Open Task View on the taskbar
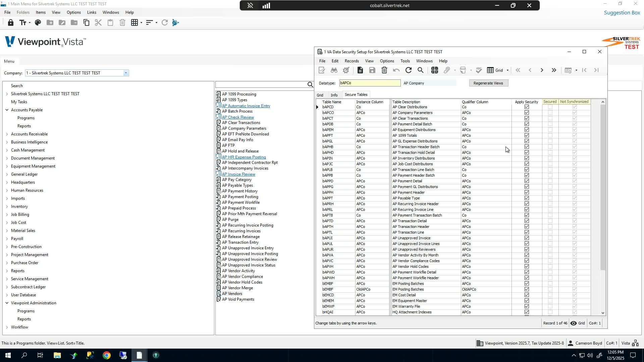The width and height of the screenshot is (644, 362). pos(40,355)
